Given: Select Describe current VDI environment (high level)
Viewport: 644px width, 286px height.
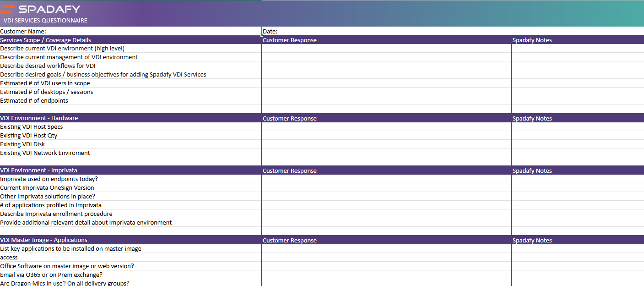Looking at the screenshot, I should click(x=130, y=48).
